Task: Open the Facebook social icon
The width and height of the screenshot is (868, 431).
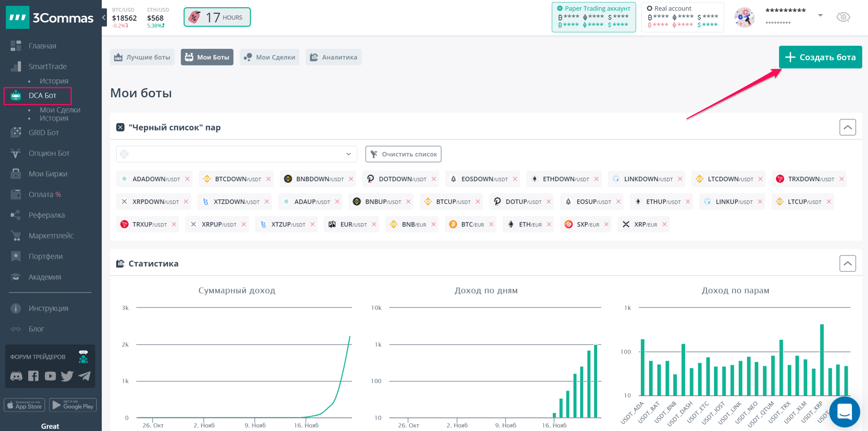Action: click(33, 376)
